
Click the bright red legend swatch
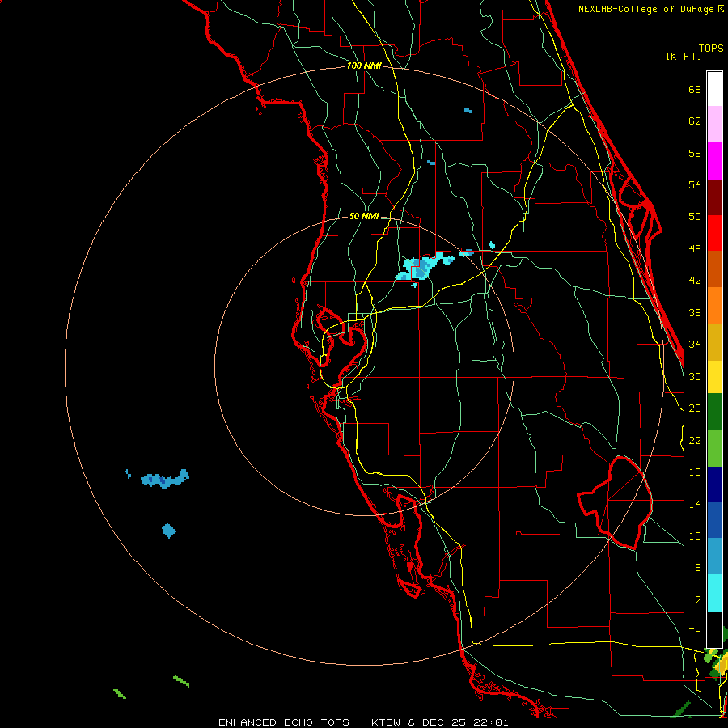click(x=714, y=233)
